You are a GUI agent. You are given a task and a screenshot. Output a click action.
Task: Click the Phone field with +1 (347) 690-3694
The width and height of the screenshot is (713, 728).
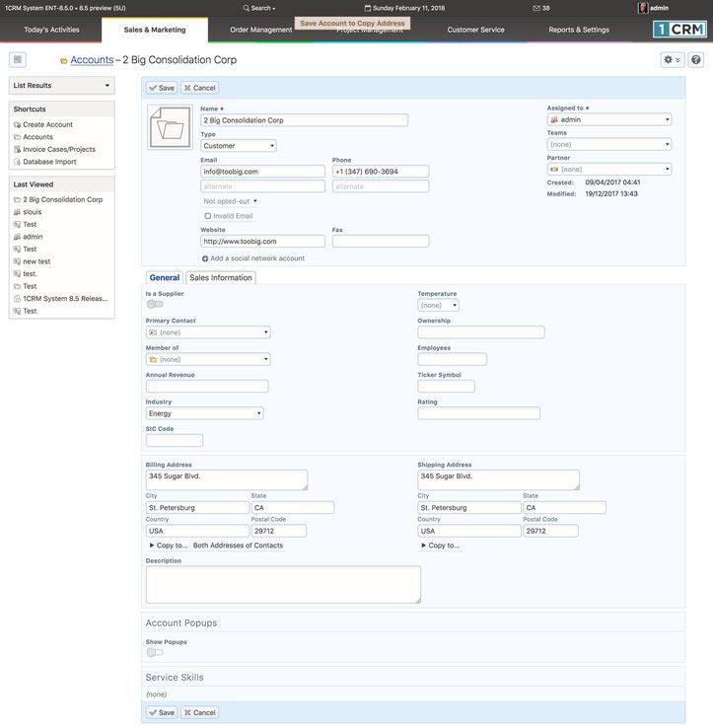tap(381, 172)
